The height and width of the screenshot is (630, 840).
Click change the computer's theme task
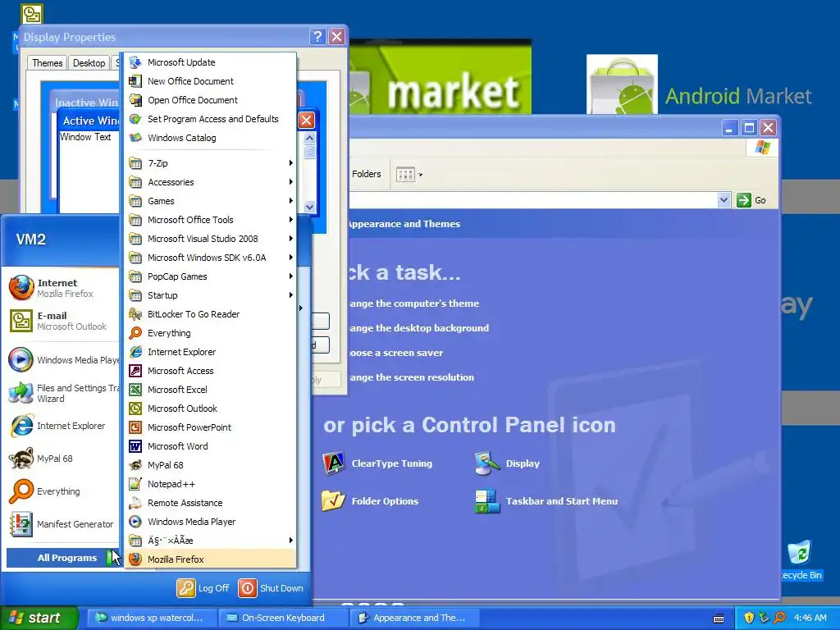pos(414,304)
